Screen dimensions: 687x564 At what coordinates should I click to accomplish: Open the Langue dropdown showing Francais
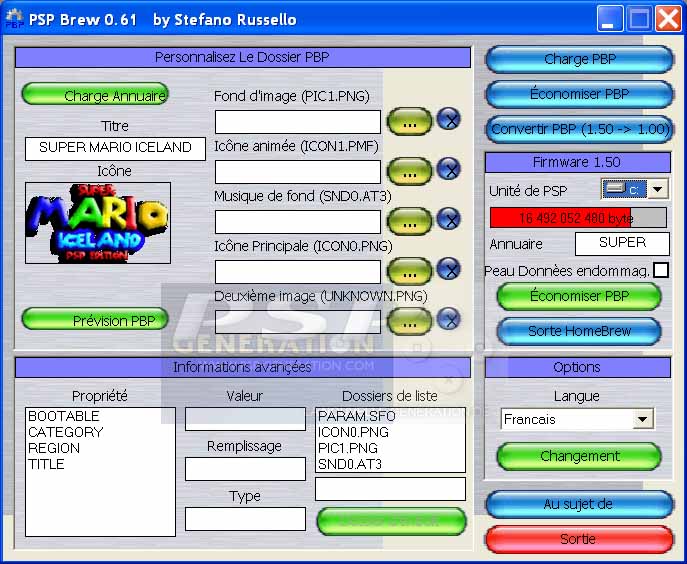click(643, 419)
